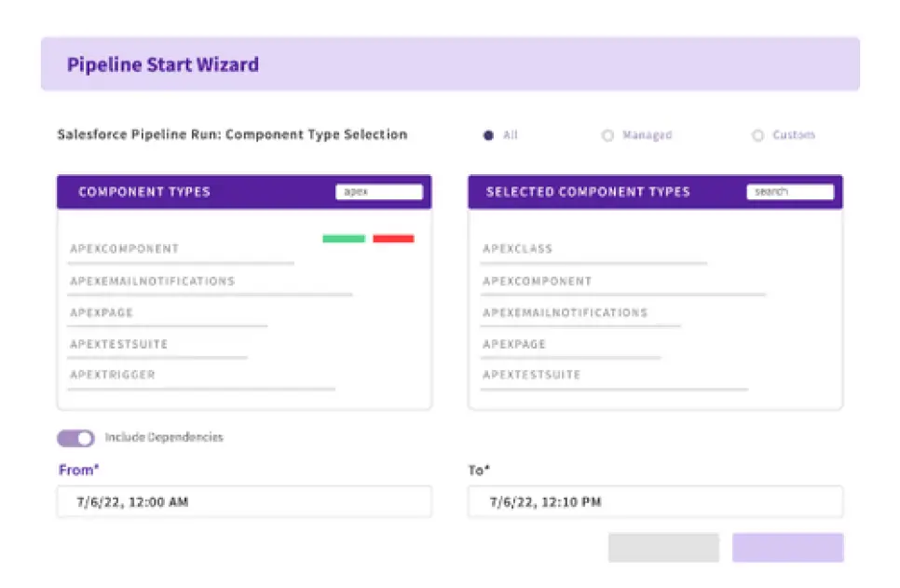Open the From date field

[244, 501]
